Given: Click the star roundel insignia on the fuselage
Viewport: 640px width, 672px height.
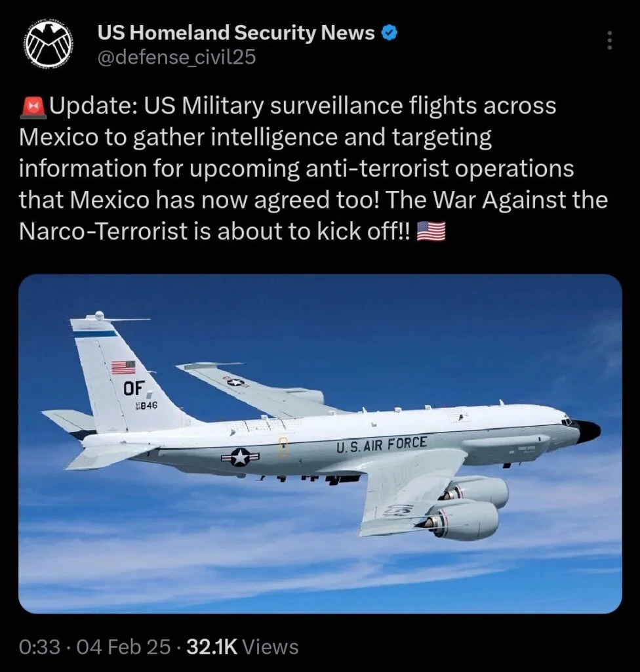Looking at the screenshot, I should [240, 457].
